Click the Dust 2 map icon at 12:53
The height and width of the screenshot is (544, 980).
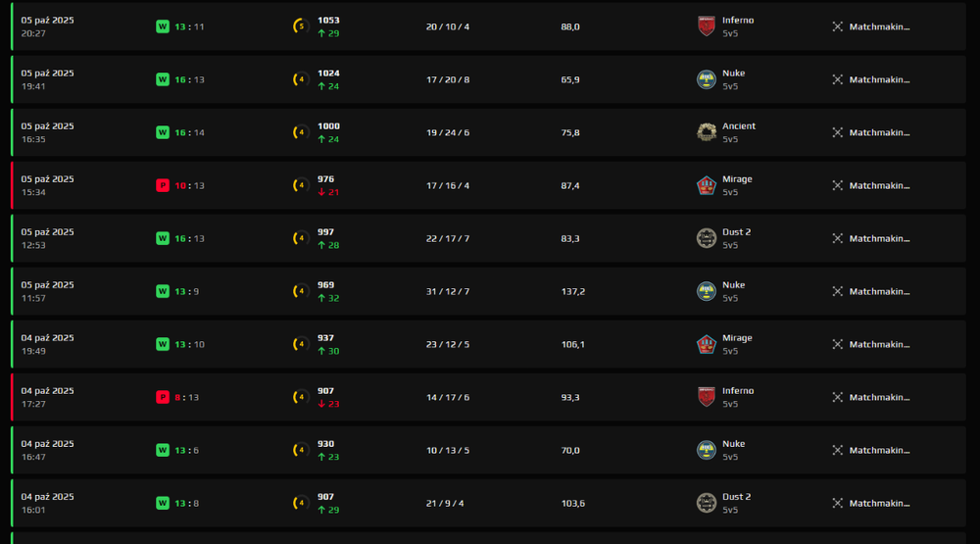[x=707, y=238]
